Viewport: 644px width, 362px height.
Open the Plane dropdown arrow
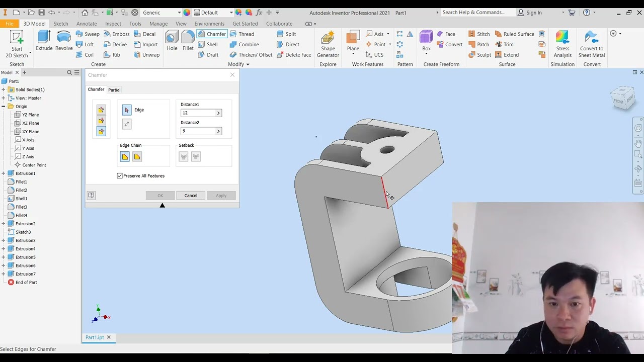pyautogui.click(x=353, y=54)
